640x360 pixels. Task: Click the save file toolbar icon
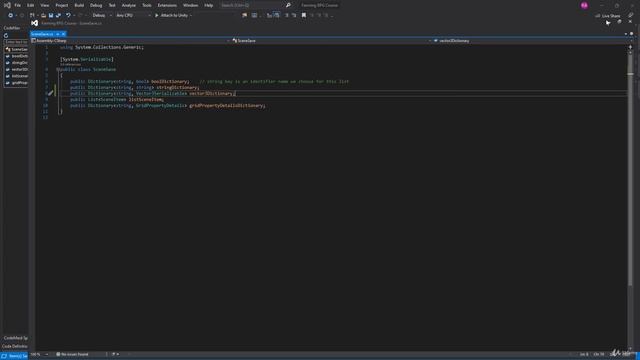pos(51,16)
